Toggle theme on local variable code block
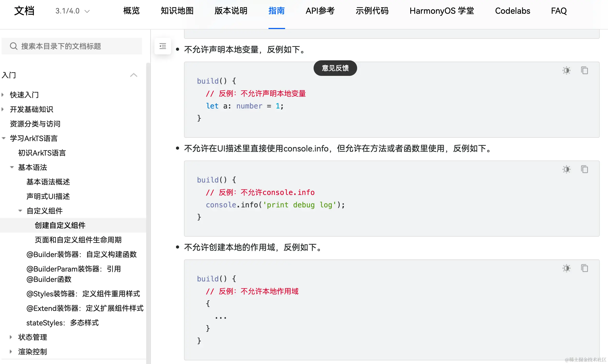Image resolution: width=608 pixels, height=364 pixels. (566, 70)
